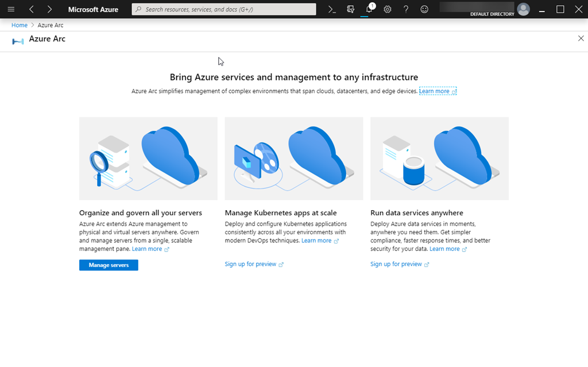Click the Azure Arc service icon
The image size is (588, 367).
[18, 41]
